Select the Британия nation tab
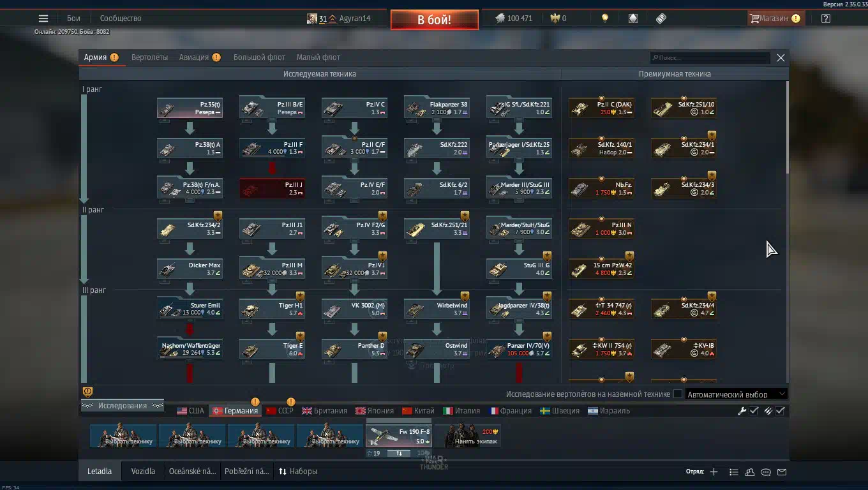Viewport: 868px width, 490px height. pos(325,411)
